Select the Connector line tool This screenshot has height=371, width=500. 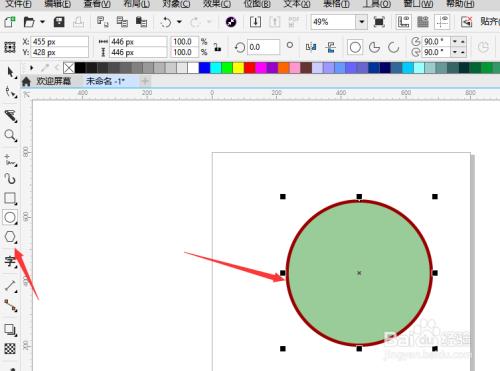click(x=10, y=306)
